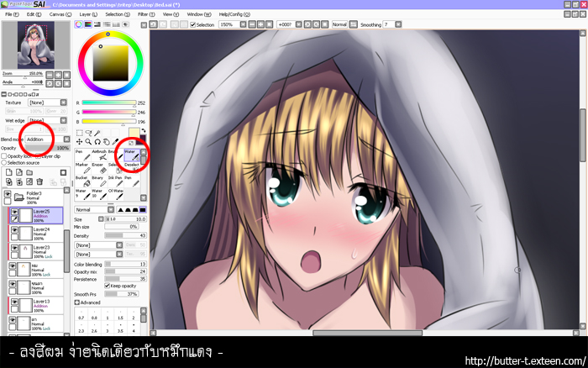The height and width of the screenshot is (368, 588).
Task: Click the Density slider
Action: pyautogui.click(x=125, y=235)
